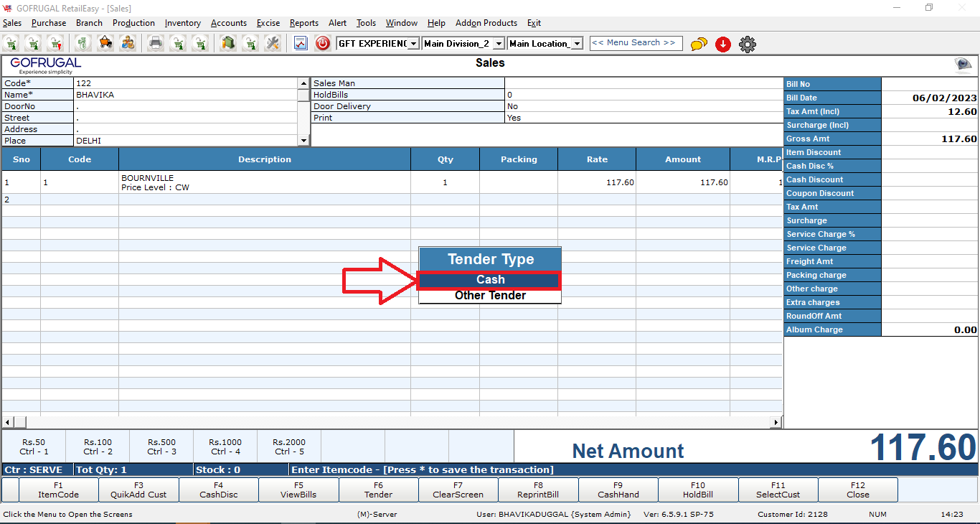
Task: Click the Place field showing DELHI
Action: (x=186, y=141)
